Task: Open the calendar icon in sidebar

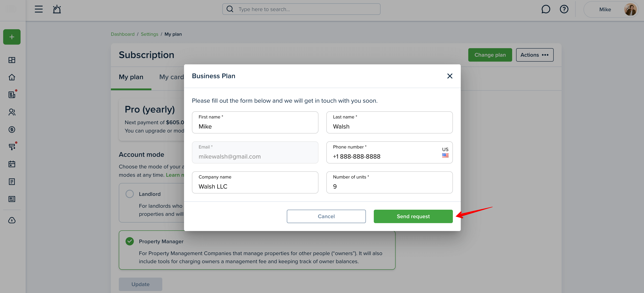Action: point(12,164)
